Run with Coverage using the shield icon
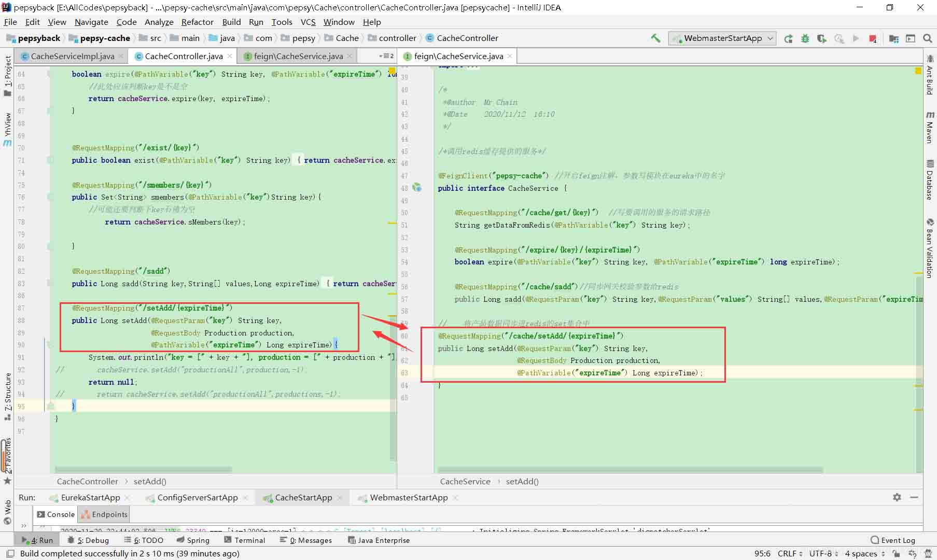Screen dimensions: 937x560 [x=822, y=38]
